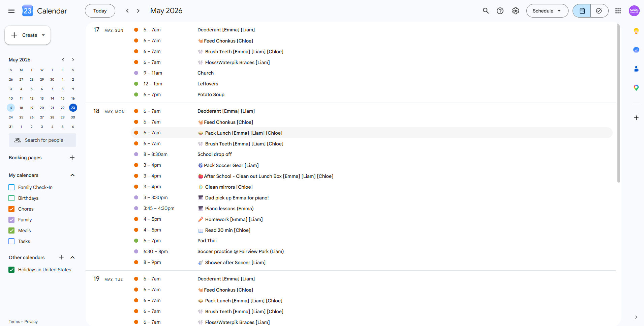The height and width of the screenshot is (326, 644).
Task: Hide side panel with the bottom-right arrow
Action: pos(636,317)
